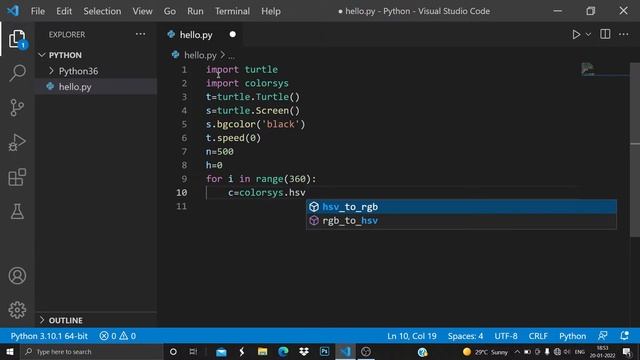Open the Manage gear icon
The height and width of the screenshot is (360, 640).
click(17, 310)
